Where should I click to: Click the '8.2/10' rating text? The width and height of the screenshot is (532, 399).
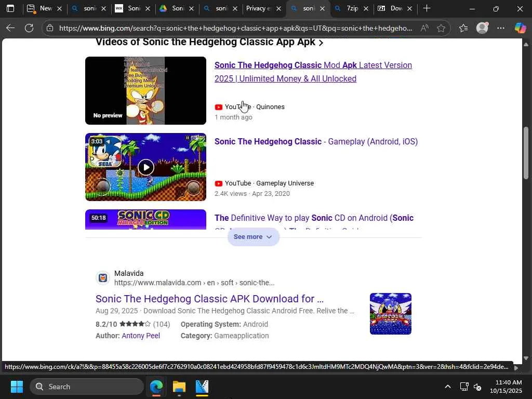point(106,324)
